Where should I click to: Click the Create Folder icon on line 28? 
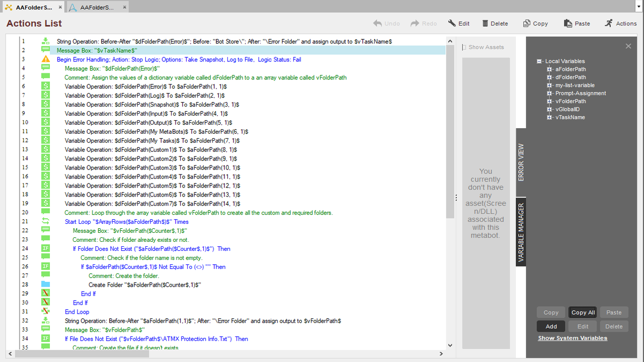click(45, 285)
